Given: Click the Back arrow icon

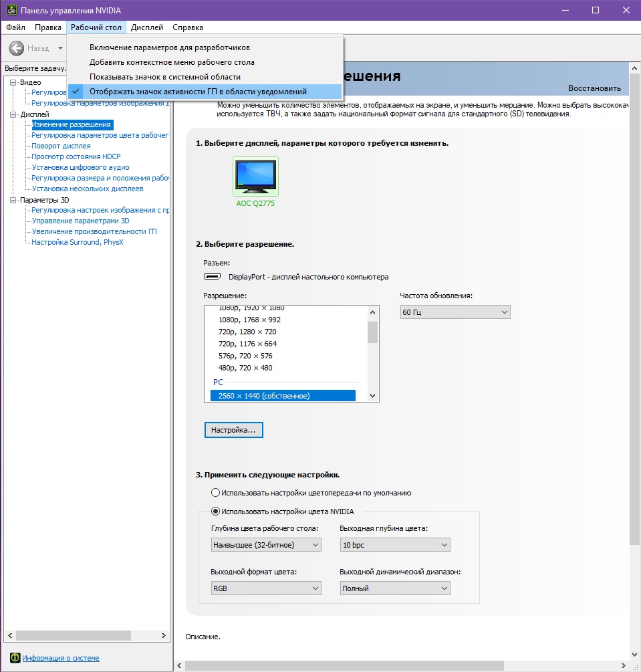Looking at the screenshot, I should click(17, 48).
